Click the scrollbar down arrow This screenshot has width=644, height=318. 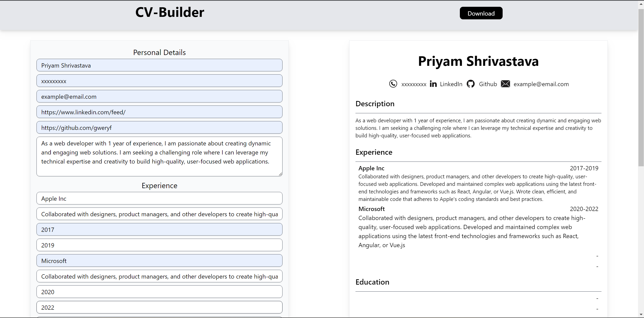click(x=641, y=314)
